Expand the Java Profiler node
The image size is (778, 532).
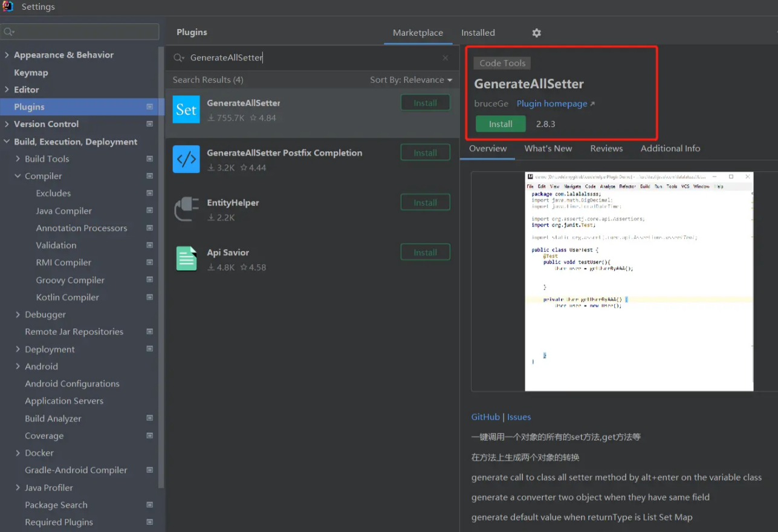coord(18,488)
